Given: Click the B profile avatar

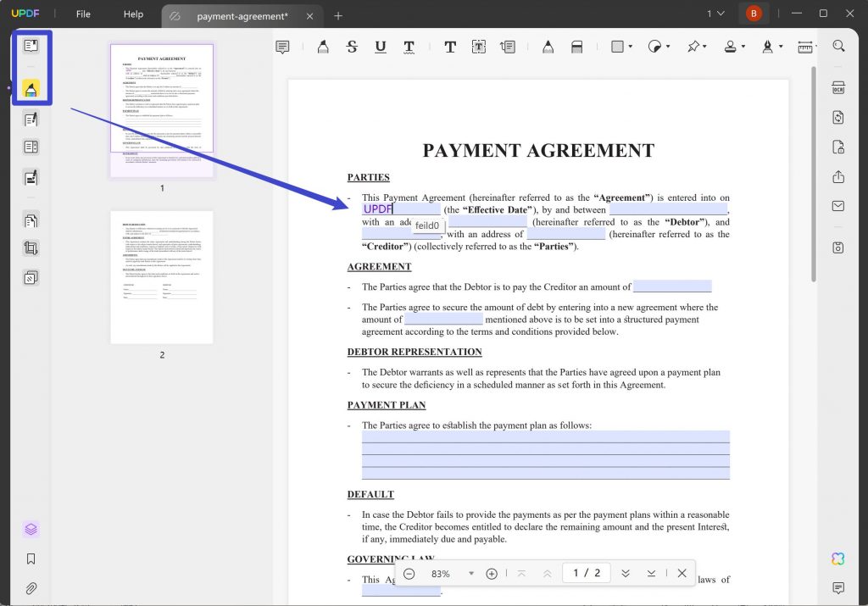Looking at the screenshot, I should click(753, 14).
